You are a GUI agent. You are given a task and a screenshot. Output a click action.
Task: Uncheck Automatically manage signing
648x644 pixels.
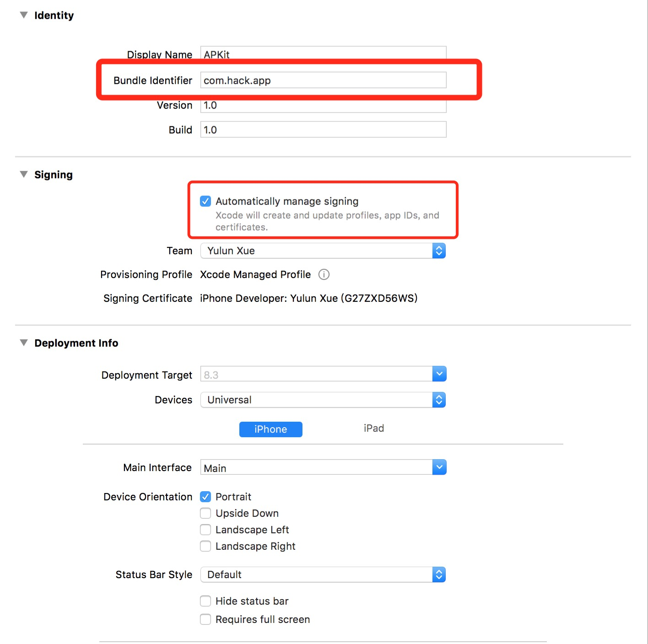205,201
